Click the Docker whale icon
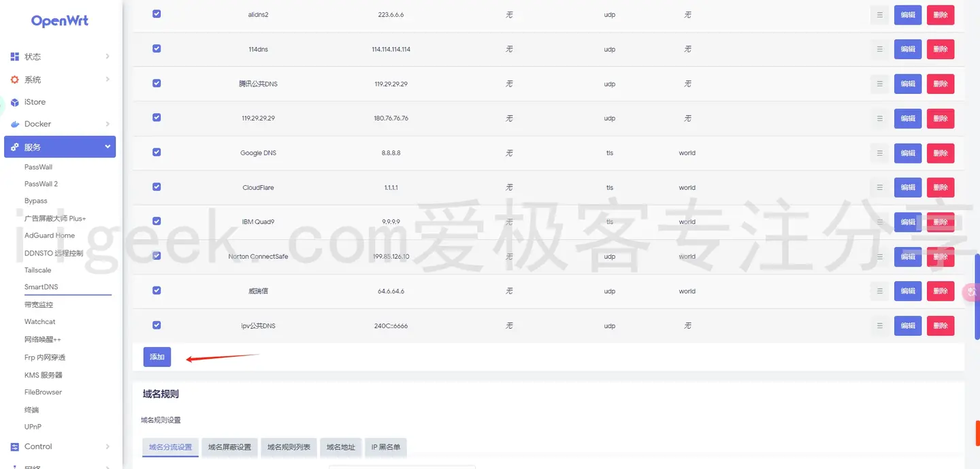 [15, 124]
